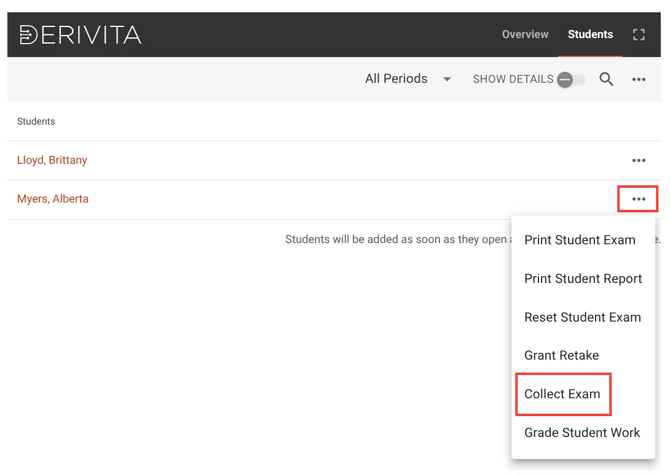Screen dimensions: 670x475
Task: Open Brittany Lloyd's three-dot menu
Action: 639,160
